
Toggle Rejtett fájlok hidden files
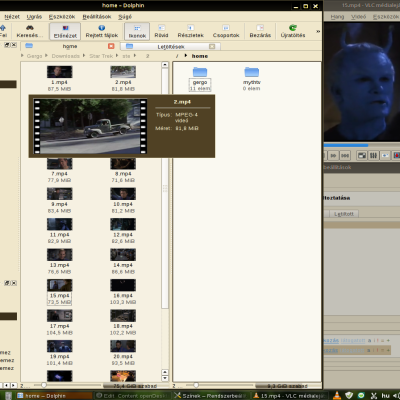(102, 31)
